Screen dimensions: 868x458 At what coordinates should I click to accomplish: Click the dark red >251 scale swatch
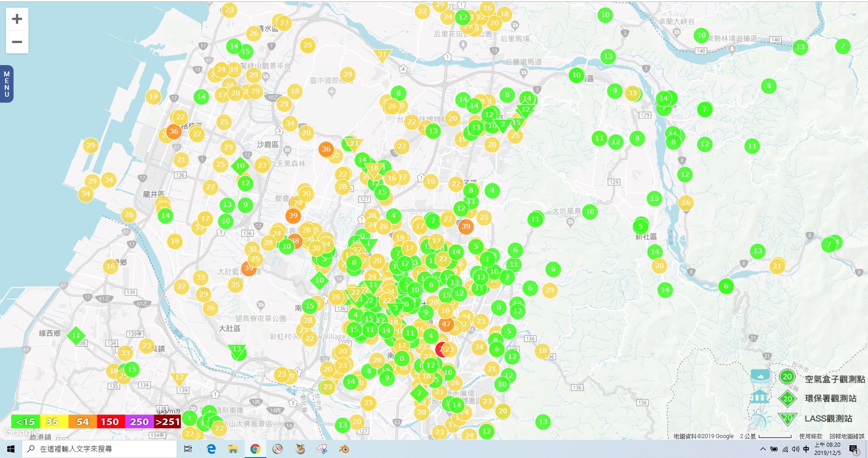tap(167, 421)
